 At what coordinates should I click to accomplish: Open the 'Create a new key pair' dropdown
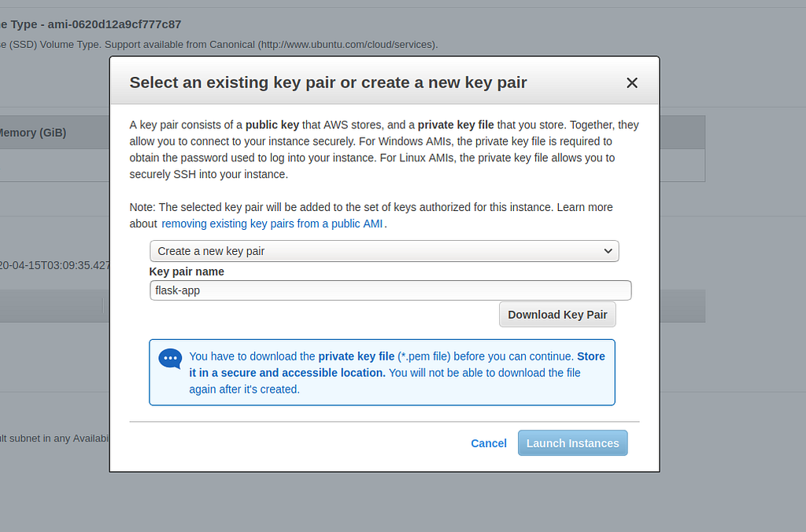384,251
